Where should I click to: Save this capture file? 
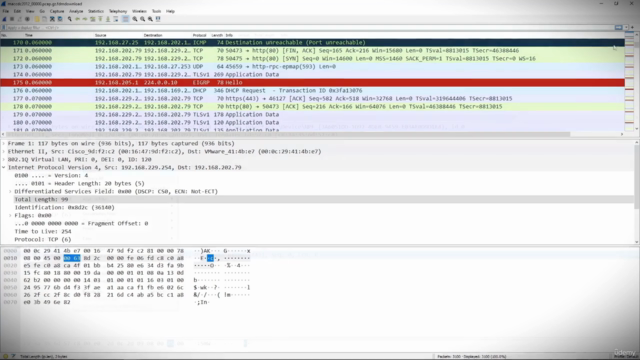coord(44,19)
